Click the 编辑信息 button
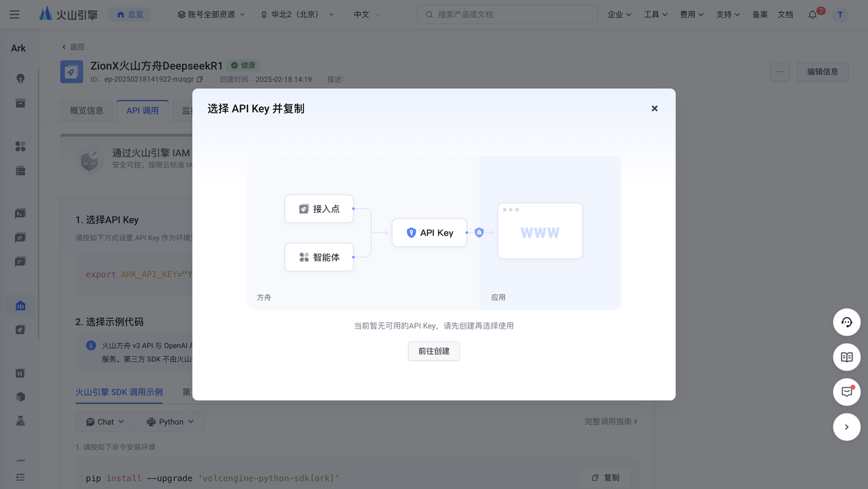868x489 pixels. point(823,71)
